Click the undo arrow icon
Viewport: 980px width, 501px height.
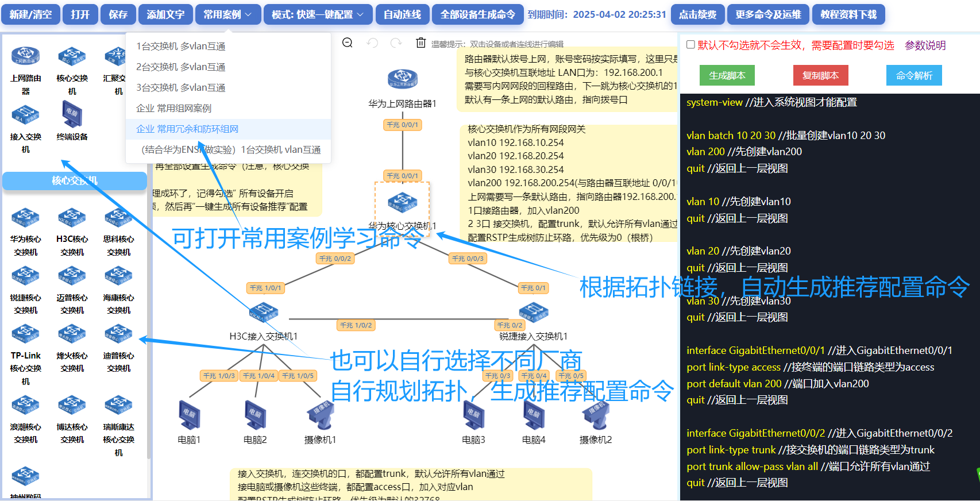click(x=372, y=43)
